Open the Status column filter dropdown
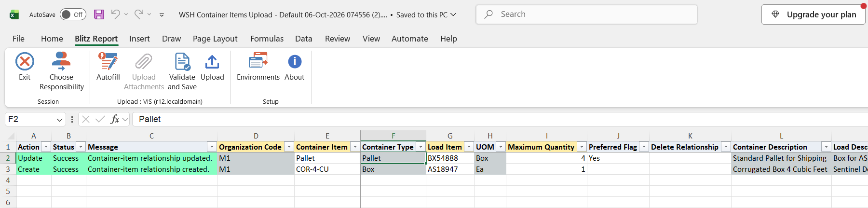The width and height of the screenshot is (868, 208). click(81, 147)
